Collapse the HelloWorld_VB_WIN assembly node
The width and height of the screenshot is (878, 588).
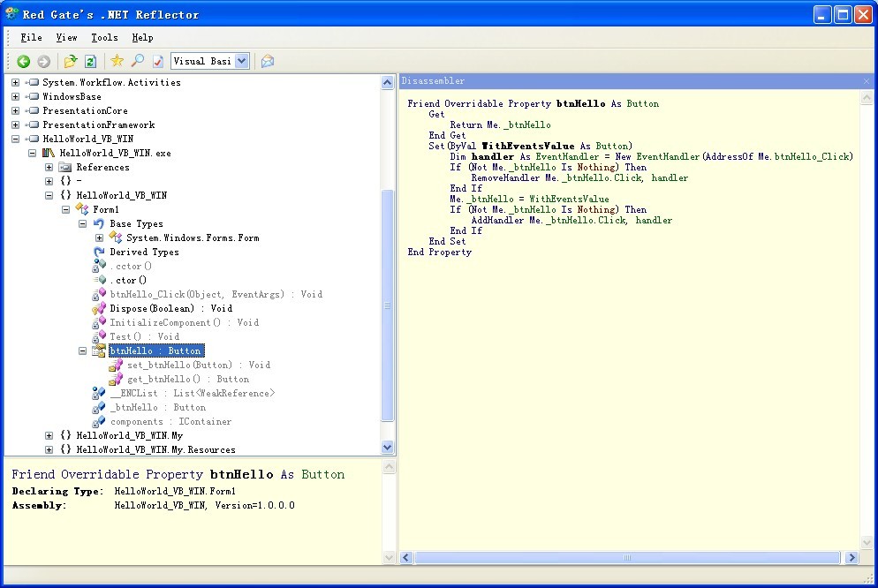point(16,139)
